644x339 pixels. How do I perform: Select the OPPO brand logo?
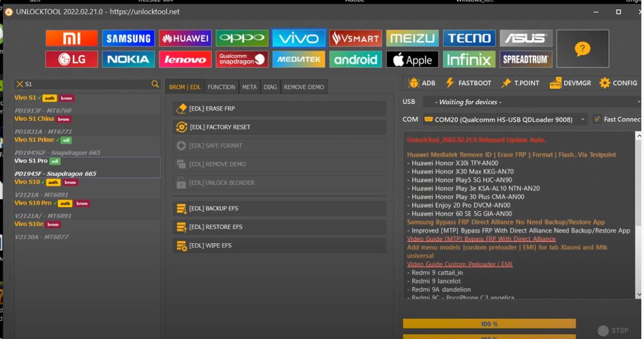click(x=242, y=38)
